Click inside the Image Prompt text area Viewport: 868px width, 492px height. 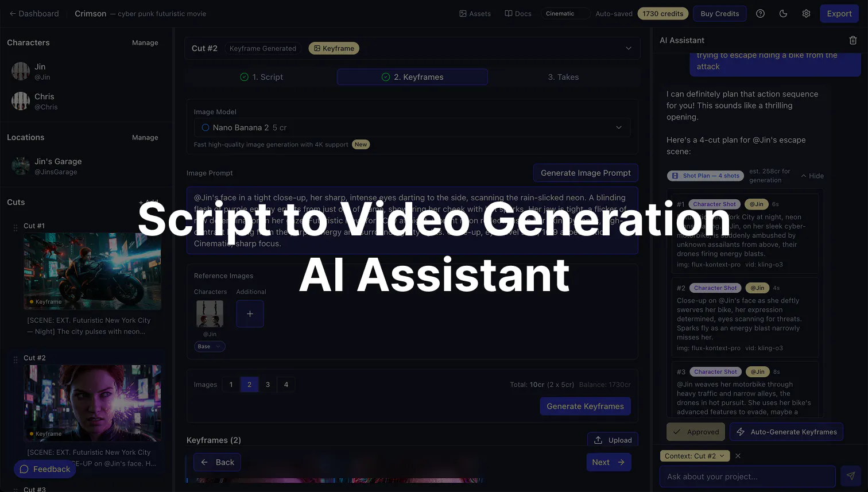[412, 220]
